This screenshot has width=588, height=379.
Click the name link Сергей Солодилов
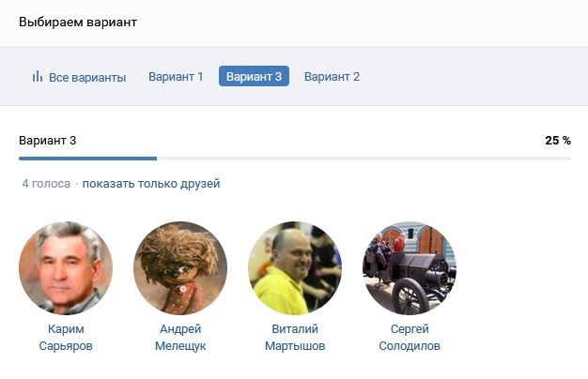(x=410, y=337)
